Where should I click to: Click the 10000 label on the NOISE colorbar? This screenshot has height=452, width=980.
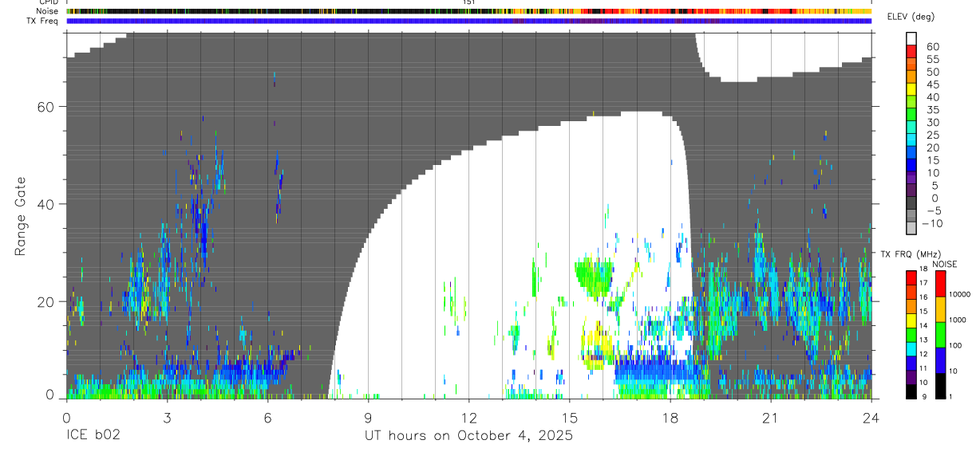pos(962,295)
